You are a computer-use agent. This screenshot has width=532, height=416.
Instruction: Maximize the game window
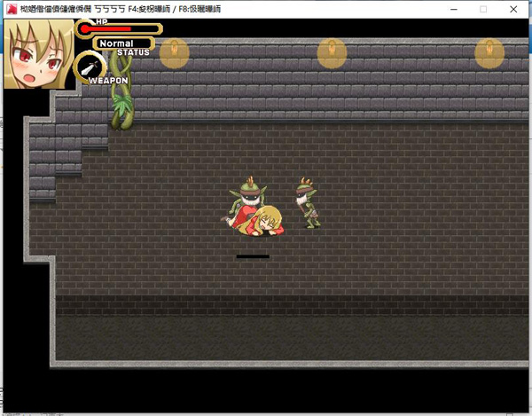point(483,10)
